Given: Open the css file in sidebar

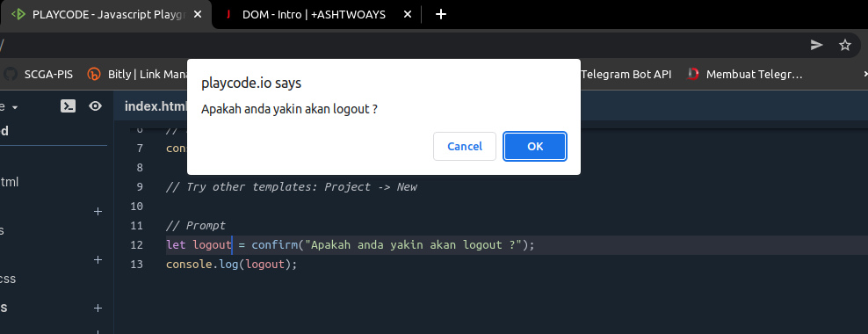Looking at the screenshot, I should click(x=8, y=279).
